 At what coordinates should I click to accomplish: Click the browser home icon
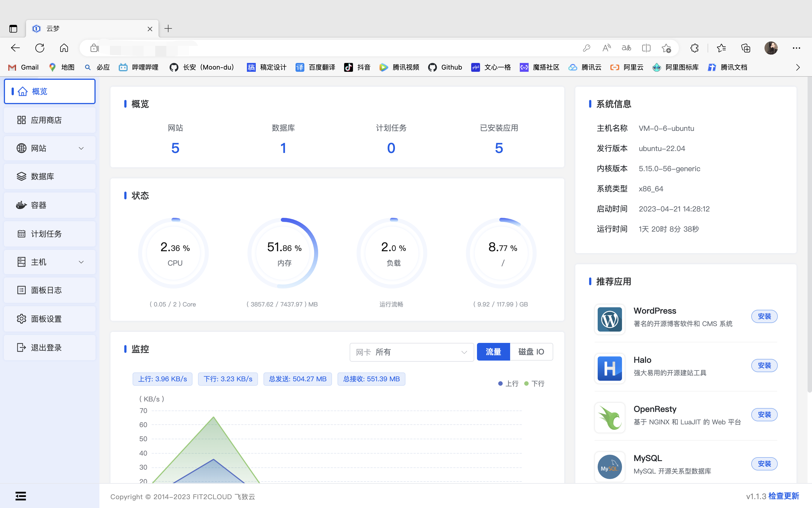pos(64,48)
